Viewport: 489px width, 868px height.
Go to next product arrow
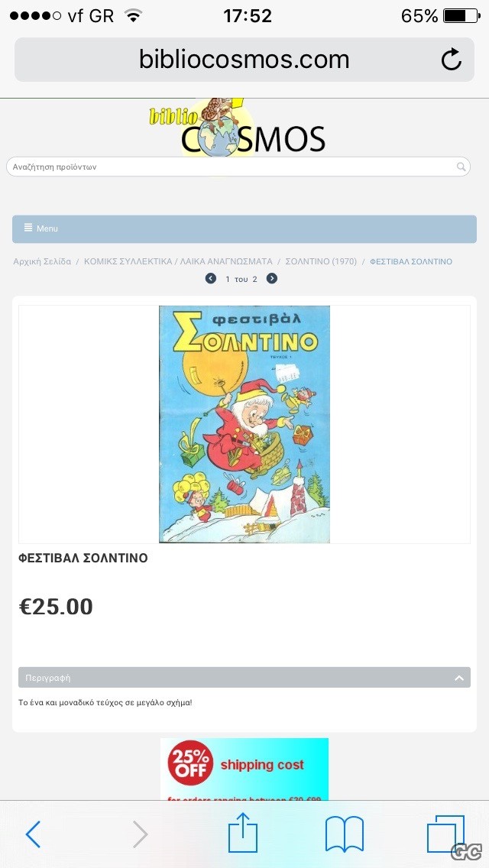click(x=272, y=278)
